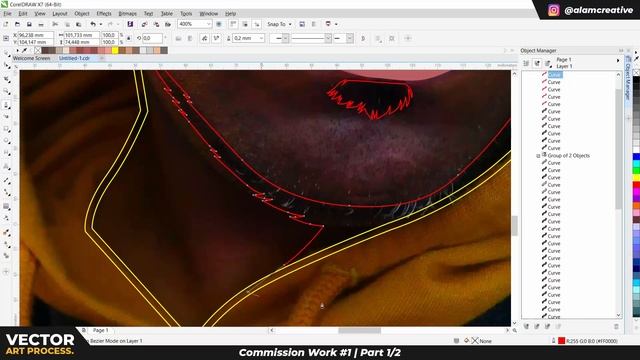
Task: Select the active Bezier curve tool
Action: (7, 105)
